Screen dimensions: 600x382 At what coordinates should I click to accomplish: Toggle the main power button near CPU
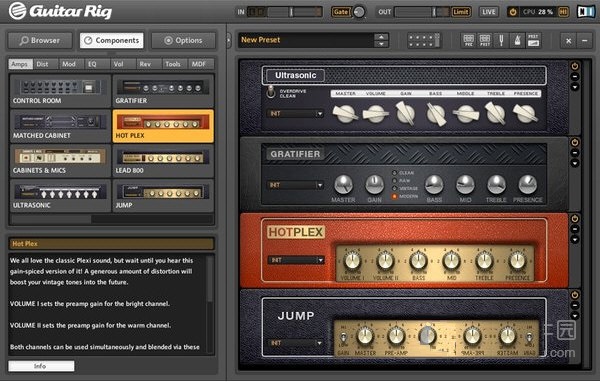tap(513, 12)
